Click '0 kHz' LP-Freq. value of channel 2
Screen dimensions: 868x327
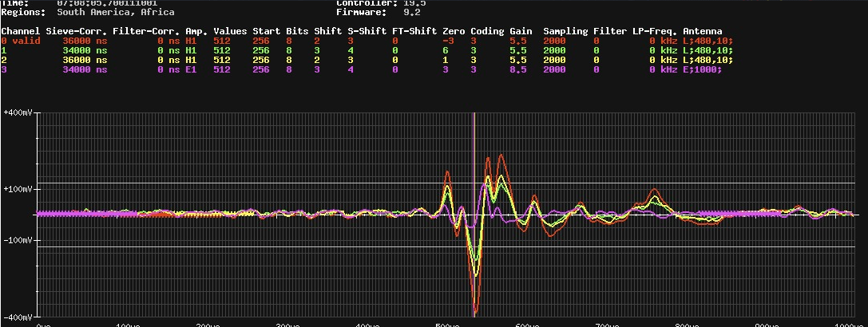click(664, 60)
